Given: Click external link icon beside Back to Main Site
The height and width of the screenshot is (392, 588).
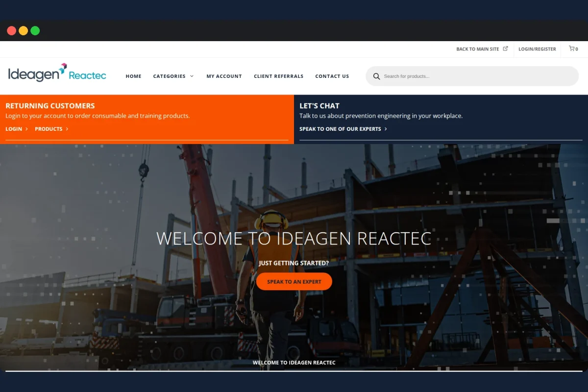Looking at the screenshot, I should pos(505,49).
